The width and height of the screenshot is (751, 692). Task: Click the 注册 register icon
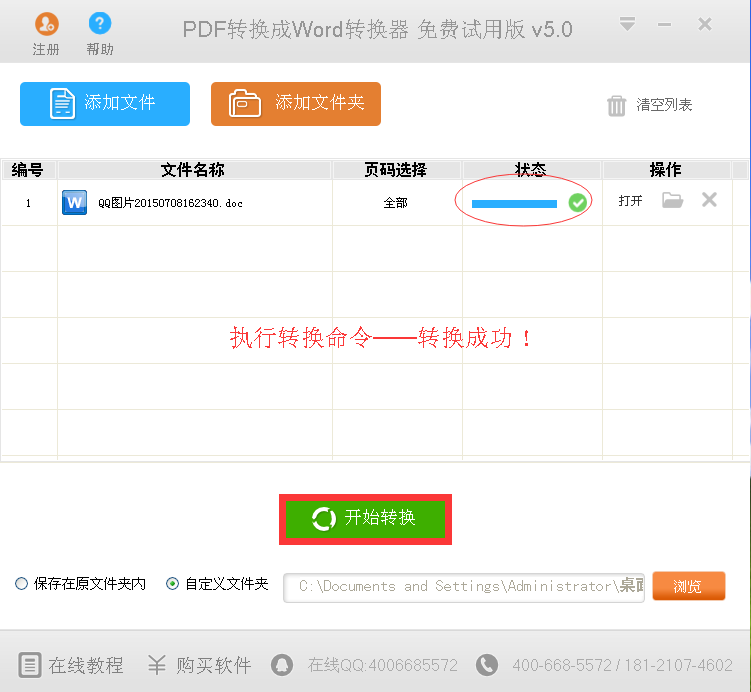46,24
